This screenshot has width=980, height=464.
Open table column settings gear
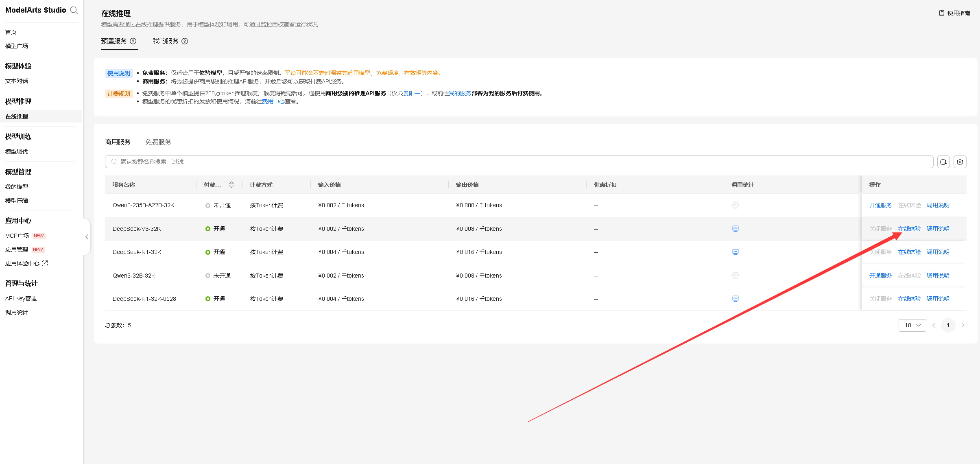click(x=960, y=162)
